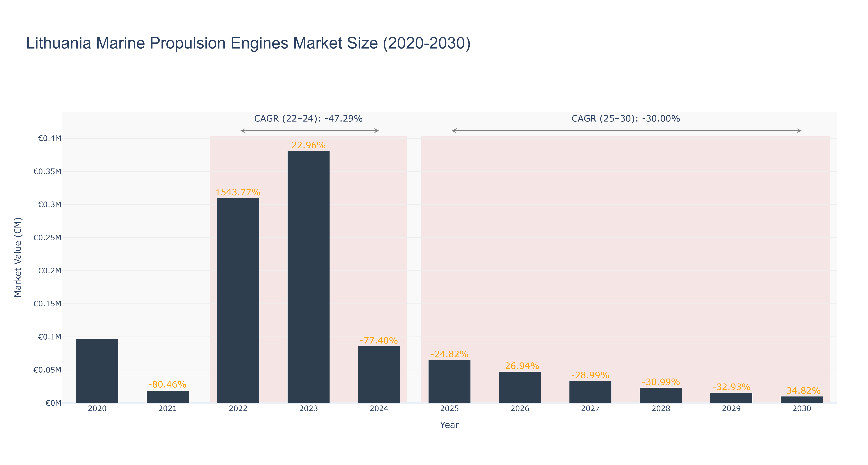The height and width of the screenshot is (465, 868).
Task: Click the '2027' x-axis tick label
Action: [x=590, y=409]
